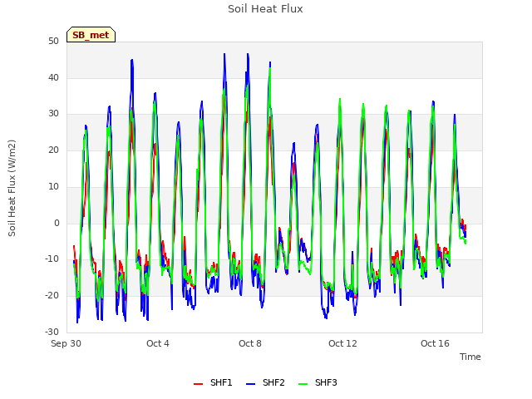Viewport: 532px width, 399px height.
Task: Toggle SHF3 series in the legend
Action: (x=318, y=382)
